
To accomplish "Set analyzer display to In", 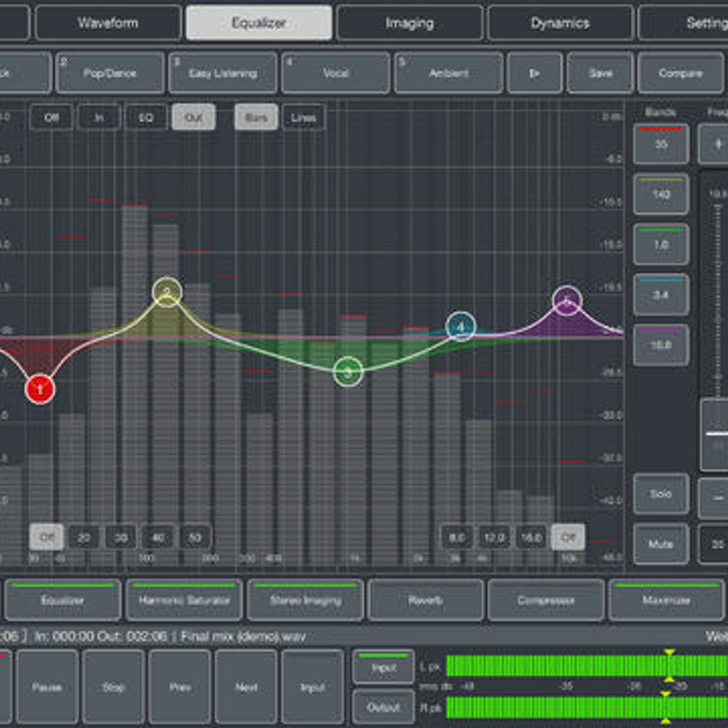I will (x=98, y=117).
